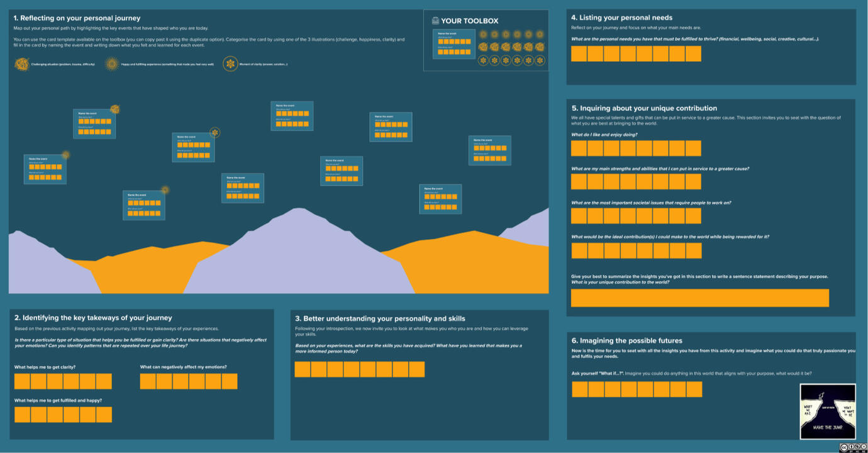This screenshot has width=868, height=453.
Task: Click the long orange purpose statement box
Action: [x=699, y=298]
